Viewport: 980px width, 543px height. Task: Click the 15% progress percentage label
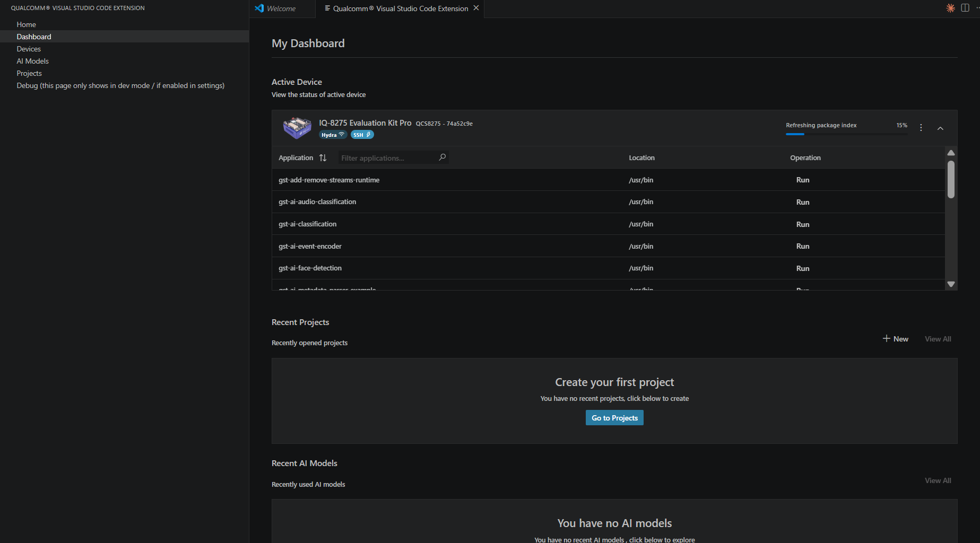[x=901, y=125]
